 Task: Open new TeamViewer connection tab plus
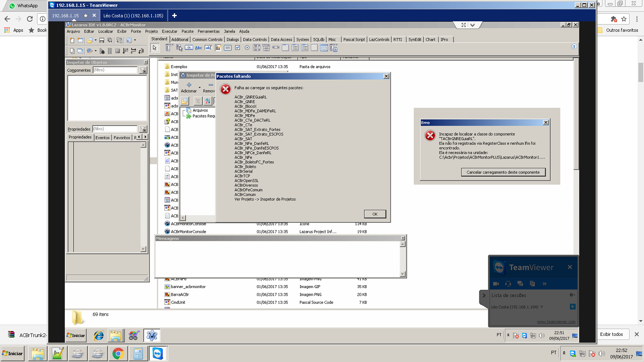174,15
